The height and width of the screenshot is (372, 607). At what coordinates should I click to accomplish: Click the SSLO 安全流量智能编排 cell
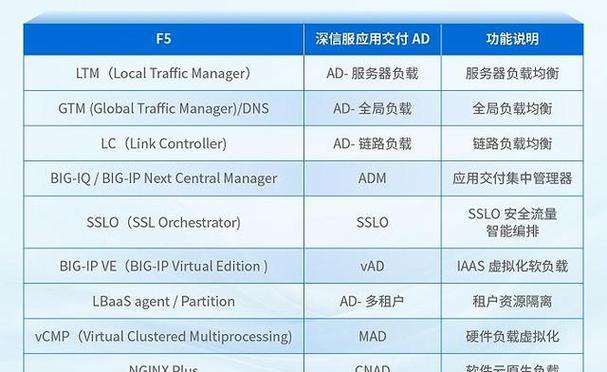(x=512, y=222)
